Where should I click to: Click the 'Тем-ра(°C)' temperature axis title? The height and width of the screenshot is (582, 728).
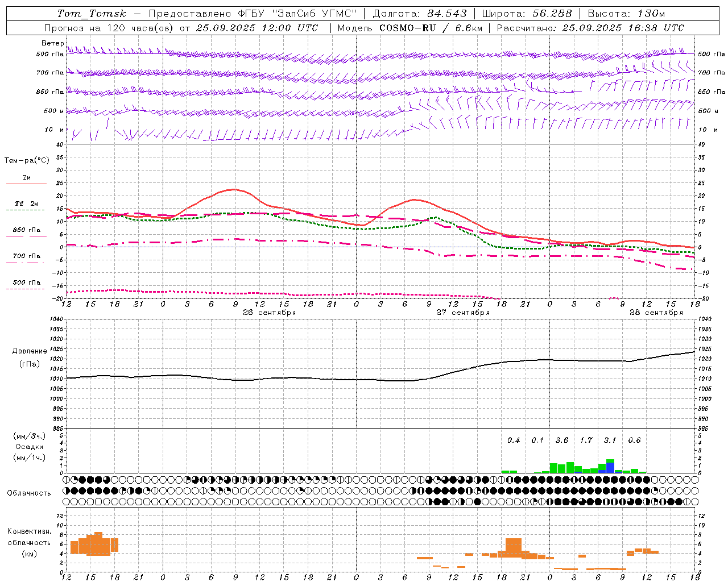click(x=27, y=161)
